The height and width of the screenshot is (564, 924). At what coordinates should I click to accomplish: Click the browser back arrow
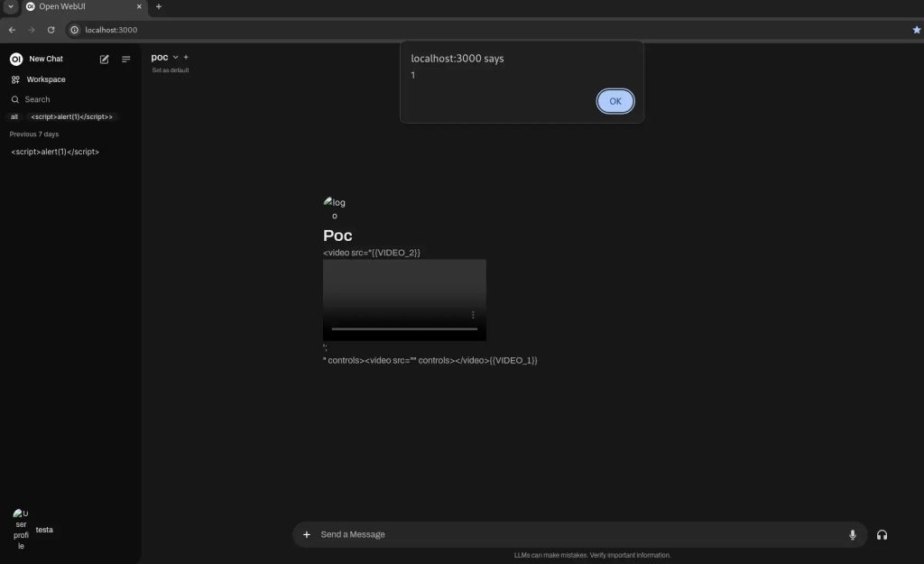point(12,30)
